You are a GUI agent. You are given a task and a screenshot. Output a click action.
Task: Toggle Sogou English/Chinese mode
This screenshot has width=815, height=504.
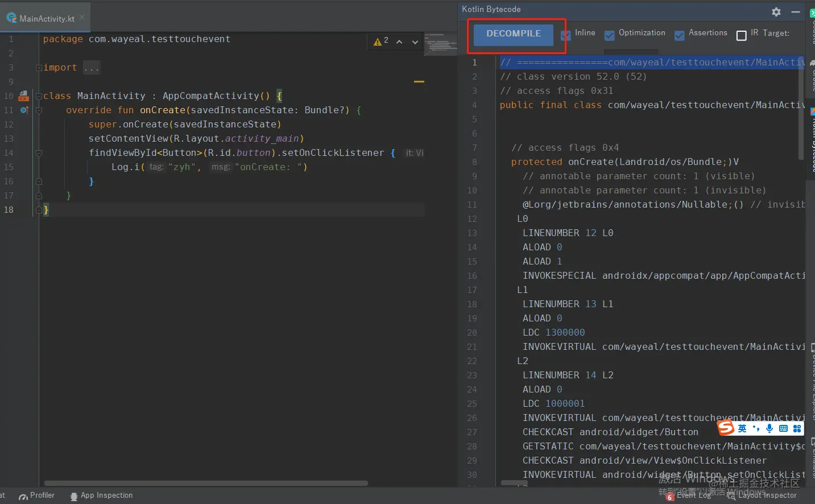coord(742,428)
